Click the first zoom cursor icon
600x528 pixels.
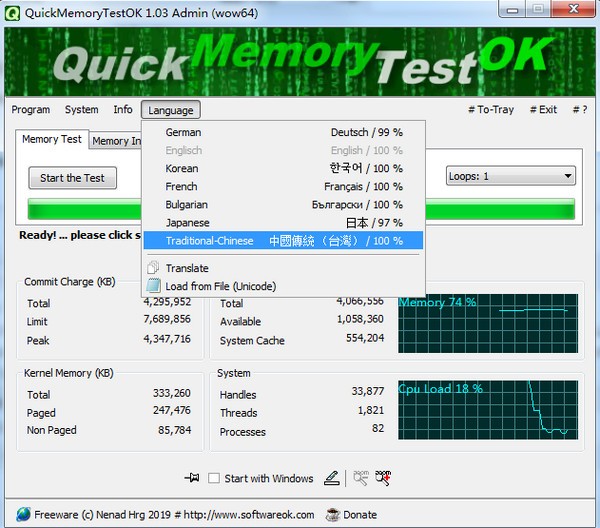(361, 478)
